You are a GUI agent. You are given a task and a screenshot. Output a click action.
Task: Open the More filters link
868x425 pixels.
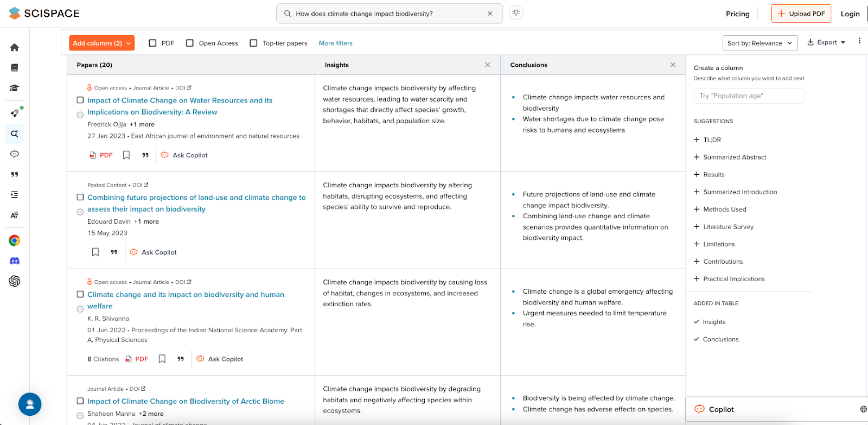(336, 43)
